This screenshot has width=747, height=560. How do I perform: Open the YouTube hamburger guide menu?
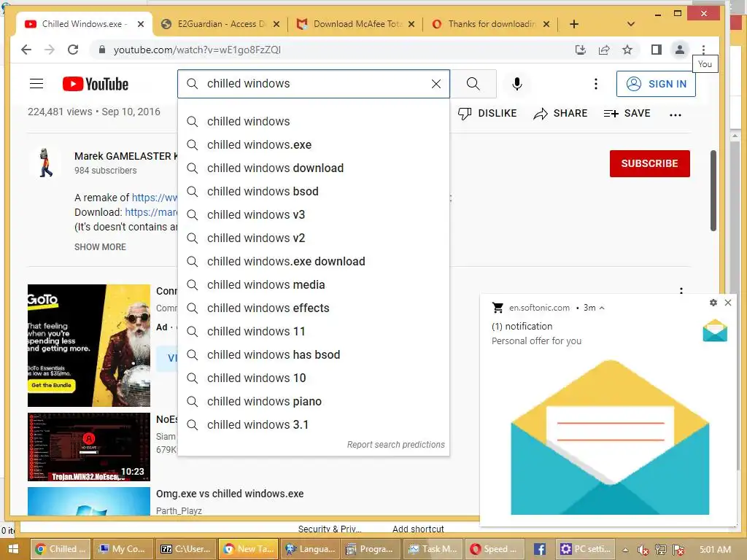coord(36,84)
